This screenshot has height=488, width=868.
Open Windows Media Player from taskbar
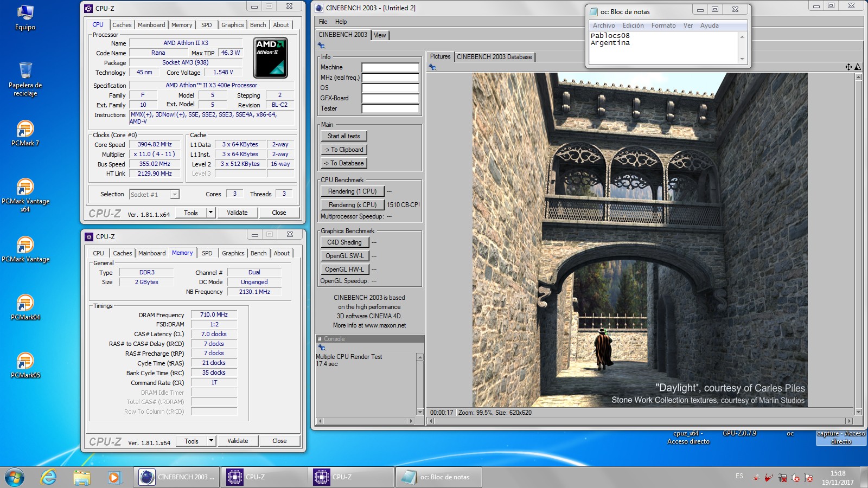pyautogui.click(x=114, y=477)
